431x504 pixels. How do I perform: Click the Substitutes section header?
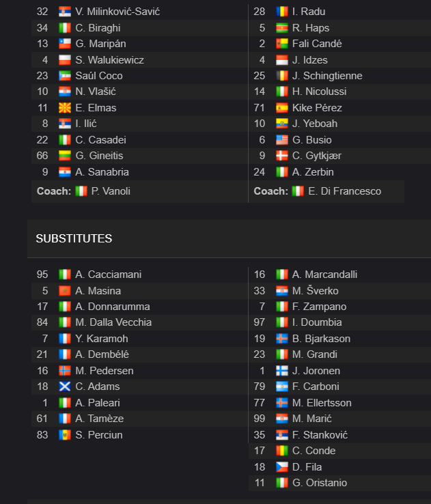[x=74, y=238]
